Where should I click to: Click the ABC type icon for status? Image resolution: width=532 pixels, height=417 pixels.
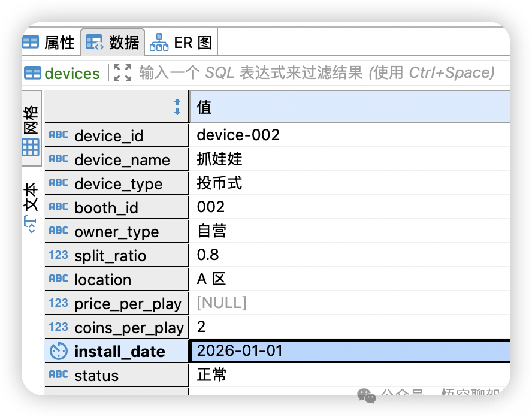58,374
